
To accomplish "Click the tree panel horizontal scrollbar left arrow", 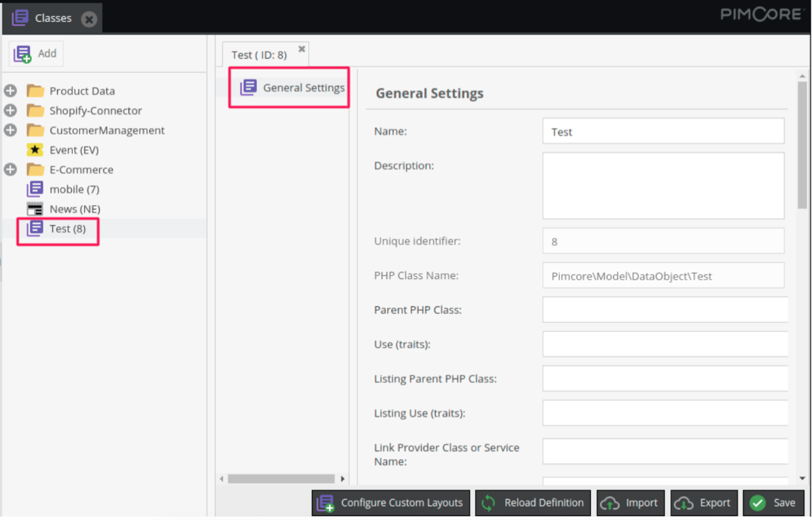I will (222, 479).
